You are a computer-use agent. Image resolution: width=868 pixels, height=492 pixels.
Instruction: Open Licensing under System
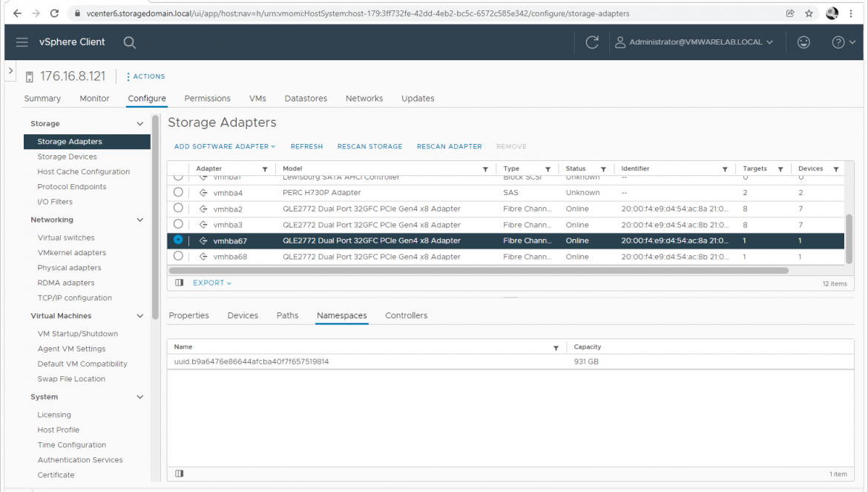54,415
